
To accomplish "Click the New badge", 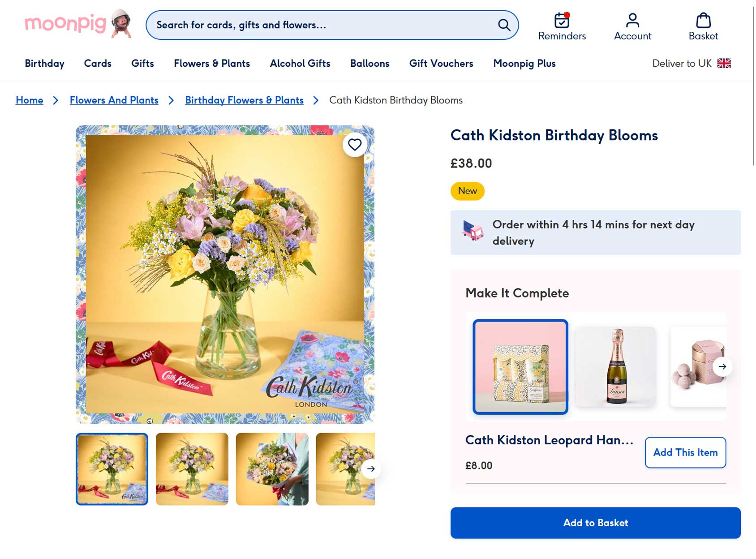I will [468, 191].
